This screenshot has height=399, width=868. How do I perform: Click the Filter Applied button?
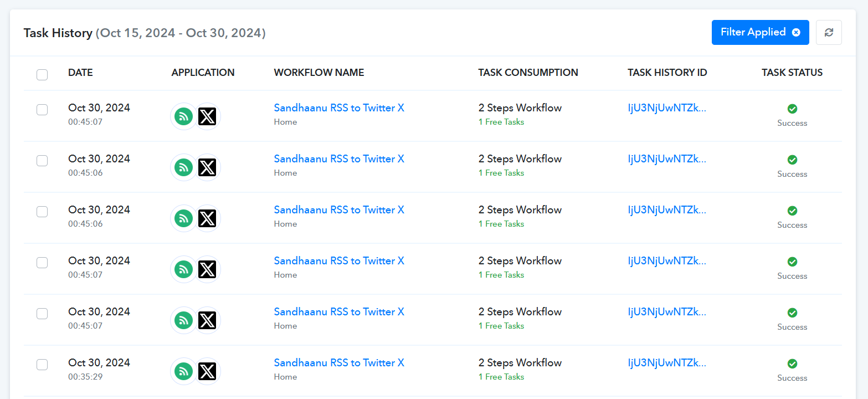click(x=760, y=33)
